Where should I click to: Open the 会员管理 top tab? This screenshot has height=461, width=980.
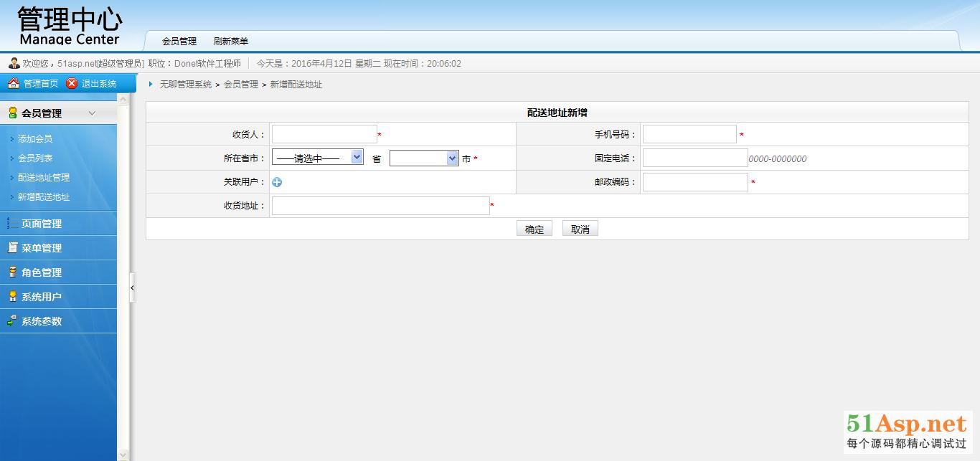click(x=179, y=42)
